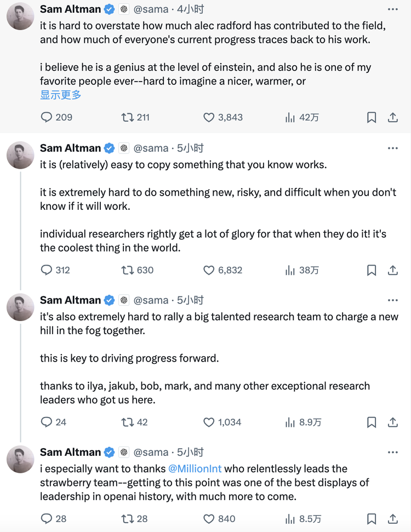Open the 5小时 timestamp of the 'rally a team' tweet
The width and height of the screenshot is (411, 532).
tap(190, 300)
